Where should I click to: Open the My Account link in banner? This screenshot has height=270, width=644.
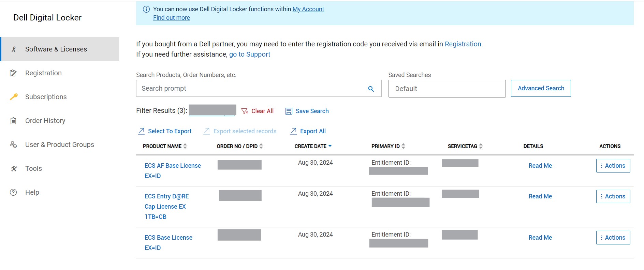(308, 9)
